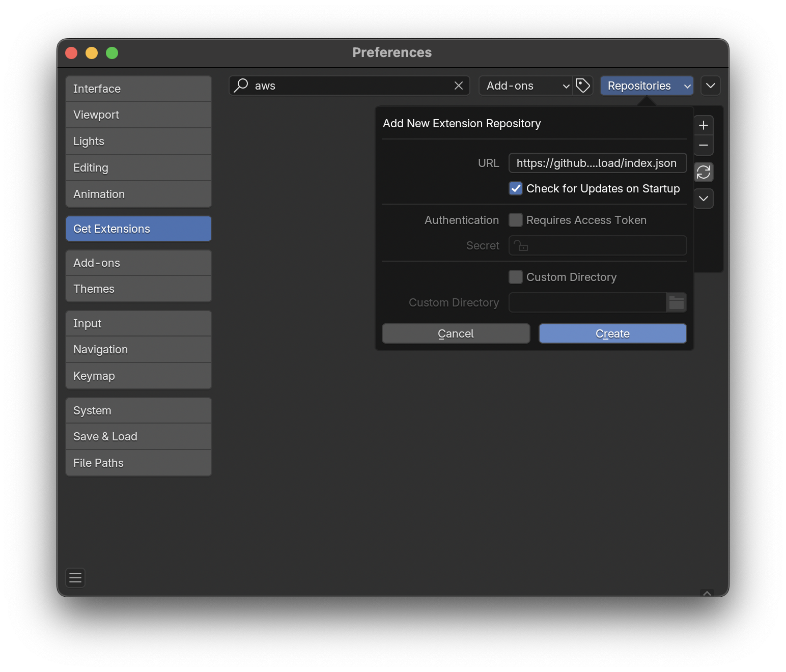The height and width of the screenshot is (672, 786).
Task: Open the Add-ons filter dropdown
Action: tap(525, 86)
